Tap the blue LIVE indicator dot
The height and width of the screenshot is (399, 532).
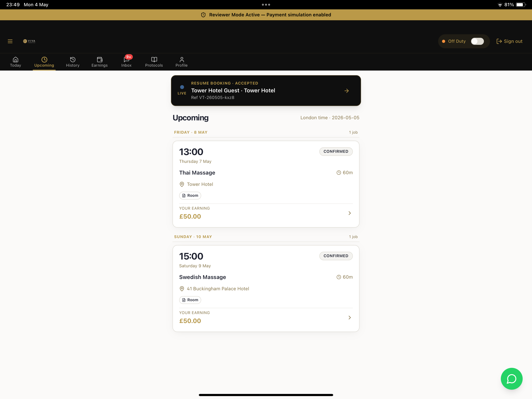[182, 87]
